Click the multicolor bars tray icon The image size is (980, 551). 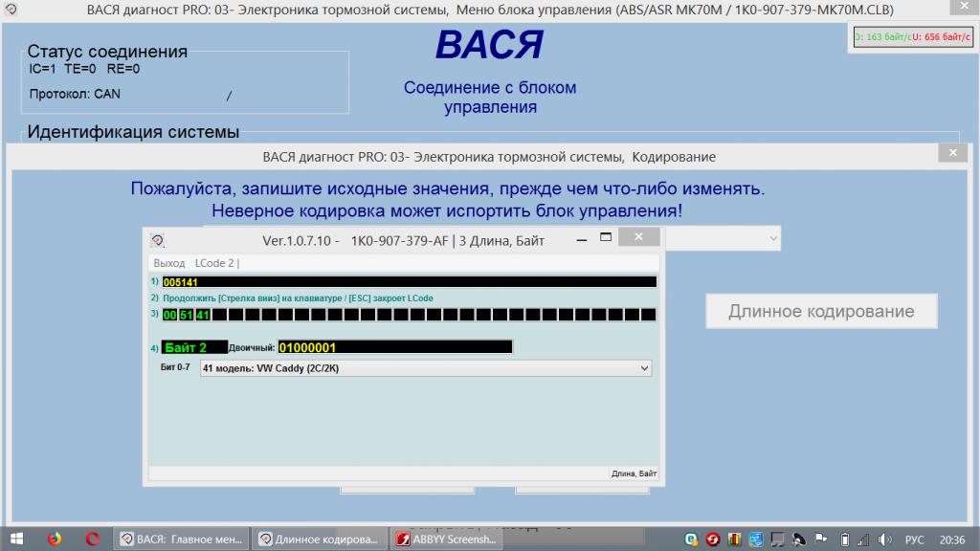[734, 540]
